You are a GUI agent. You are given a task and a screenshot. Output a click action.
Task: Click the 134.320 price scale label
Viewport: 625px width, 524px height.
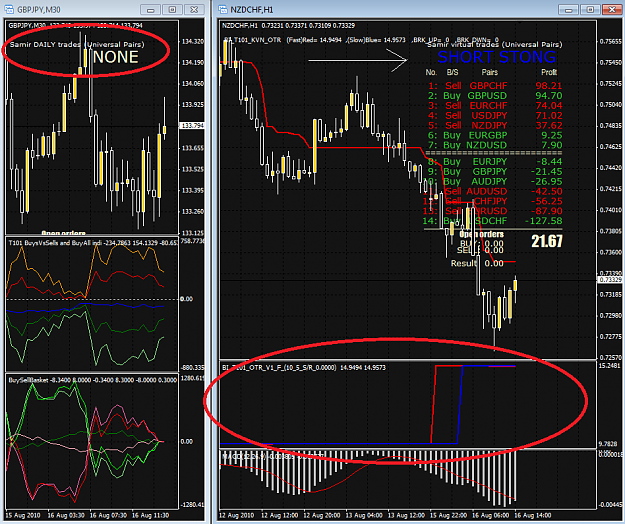(193, 41)
